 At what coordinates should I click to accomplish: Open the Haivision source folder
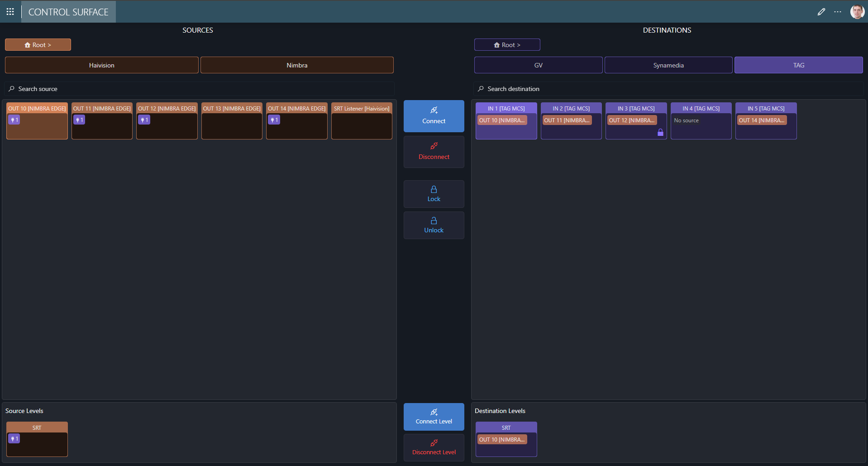coord(101,65)
